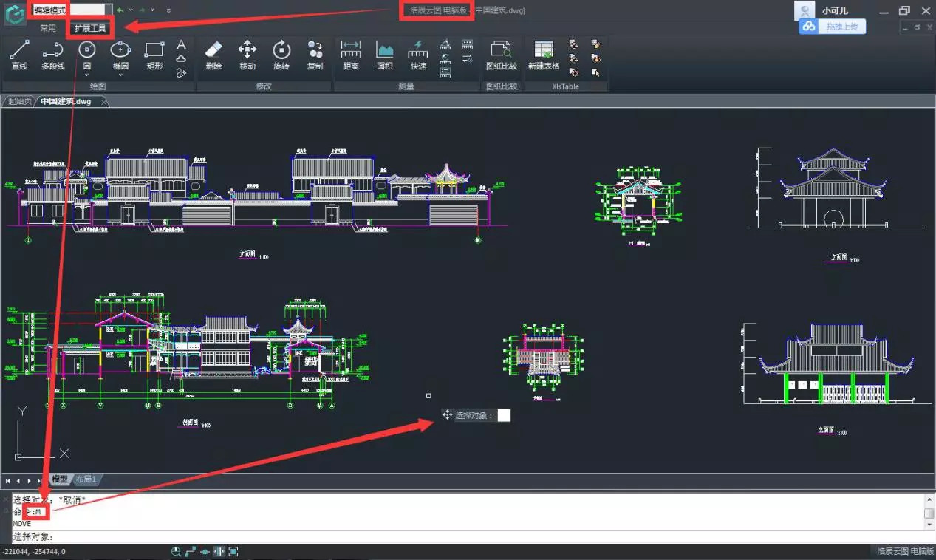The height and width of the screenshot is (560, 936).
Task: Start the 距离 distance measurement
Action: click(351, 55)
